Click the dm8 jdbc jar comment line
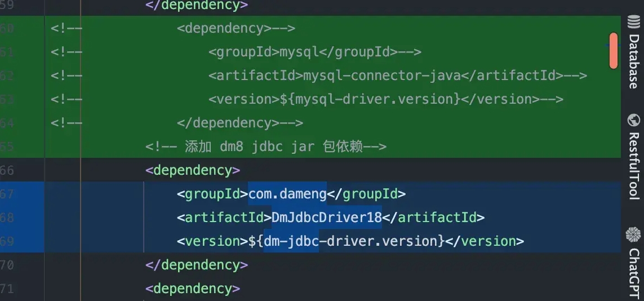The width and height of the screenshot is (644, 301). click(265, 147)
